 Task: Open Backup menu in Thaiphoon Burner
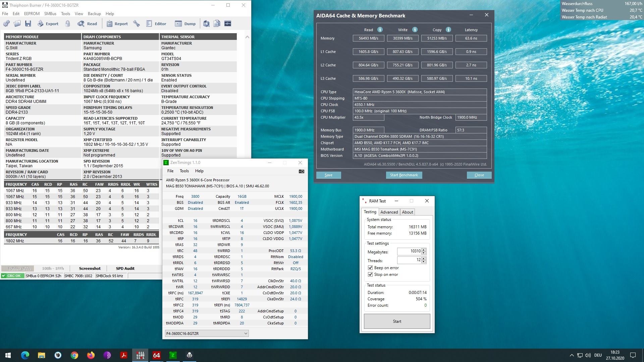94,14
